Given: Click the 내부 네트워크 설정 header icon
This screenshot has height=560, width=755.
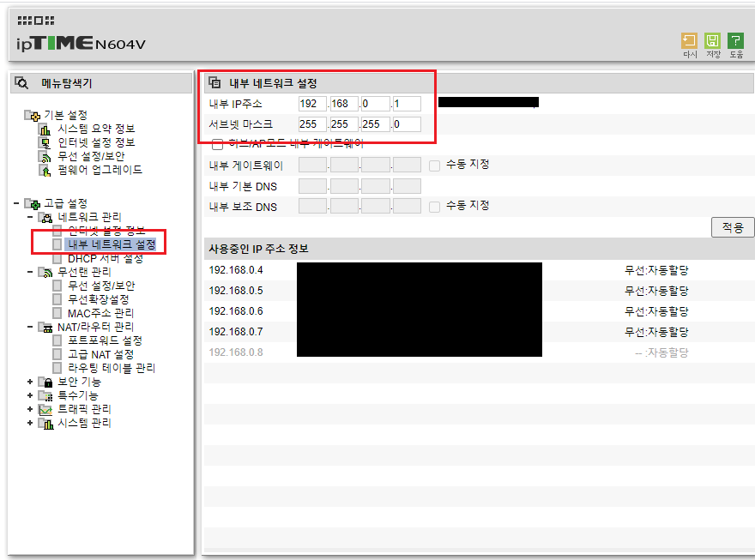Looking at the screenshot, I should pos(214,82).
